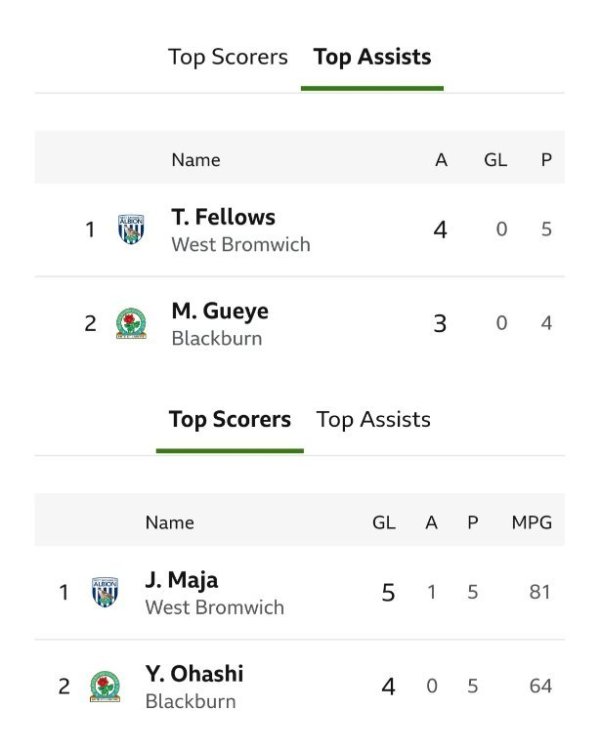Open J. Maja player name

coord(181,580)
